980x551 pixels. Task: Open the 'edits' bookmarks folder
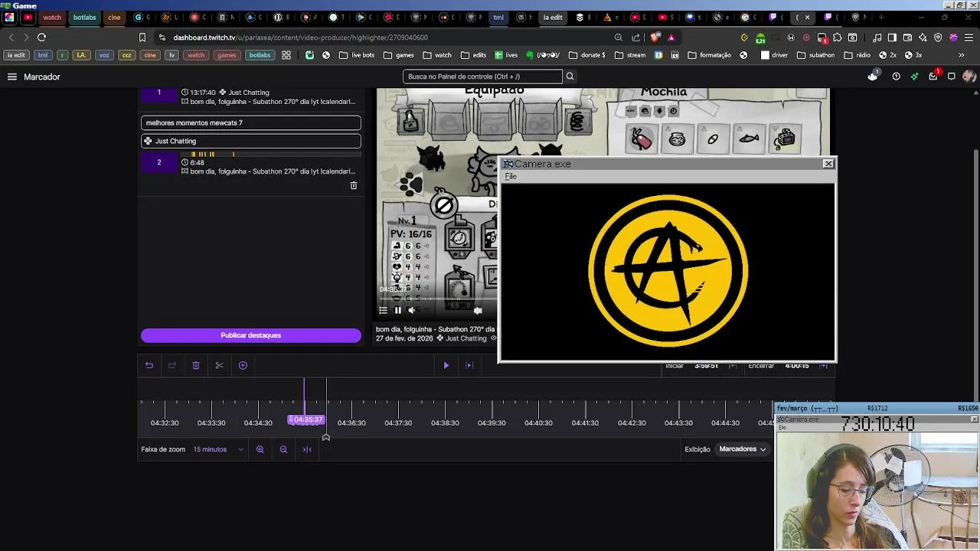tap(473, 55)
